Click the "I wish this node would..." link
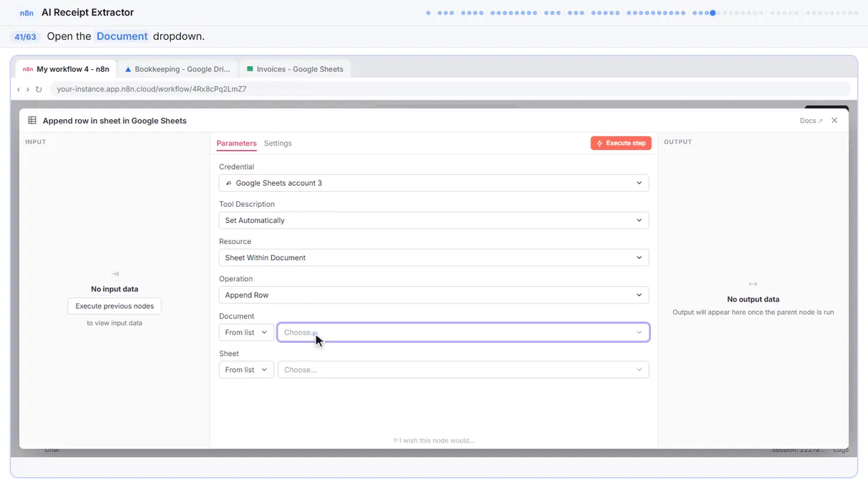The height and width of the screenshot is (488, 868). coord(434,441)
